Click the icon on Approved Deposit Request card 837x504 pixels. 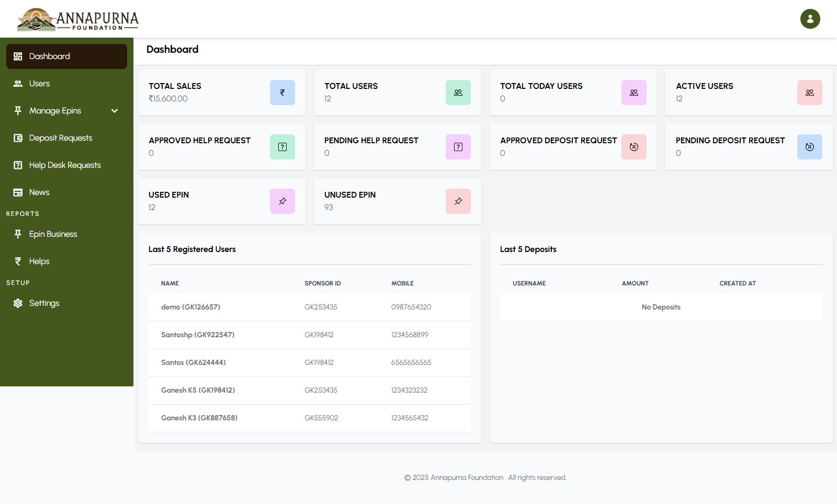[x=634, y=147]
